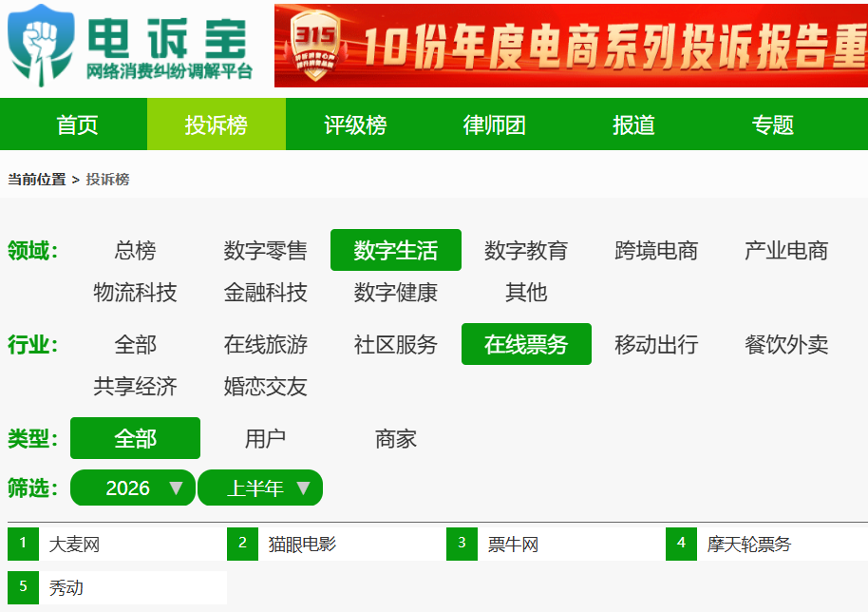This screenshot has width=868, height=612.
Task: Click the 电诉宝 shield logo
Action: (x=41, y=46)
